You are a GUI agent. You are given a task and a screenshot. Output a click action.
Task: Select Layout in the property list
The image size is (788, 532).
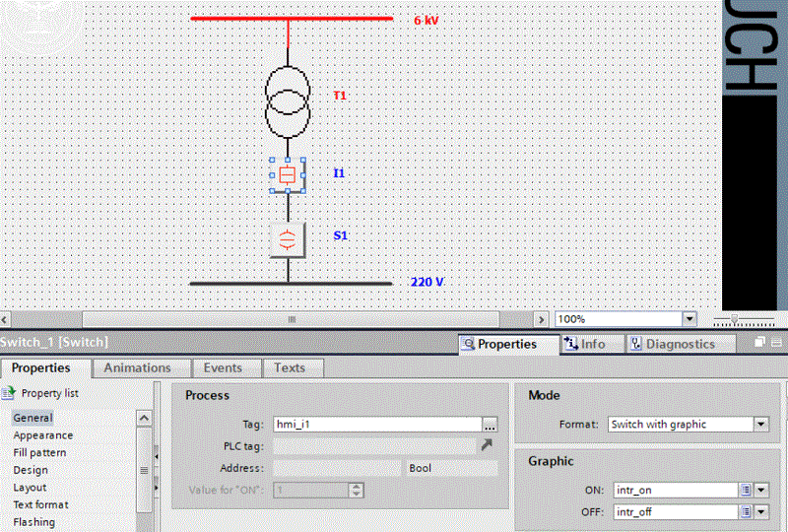[30, 488]
